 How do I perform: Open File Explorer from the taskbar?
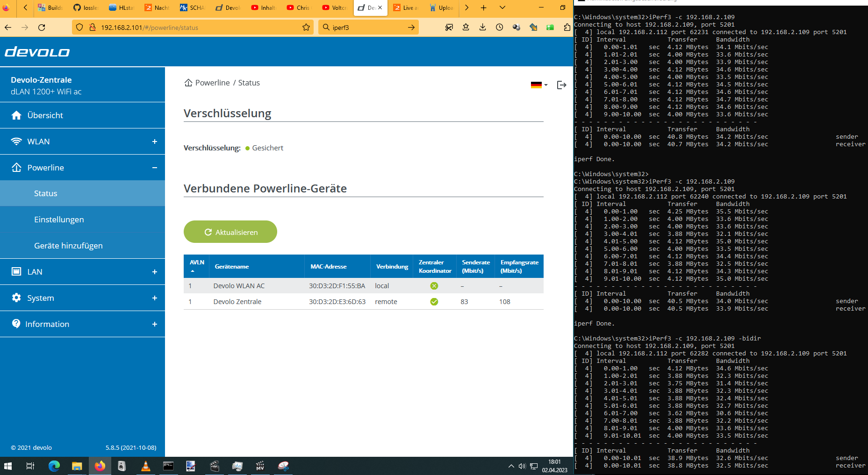(x=77, y=466)
